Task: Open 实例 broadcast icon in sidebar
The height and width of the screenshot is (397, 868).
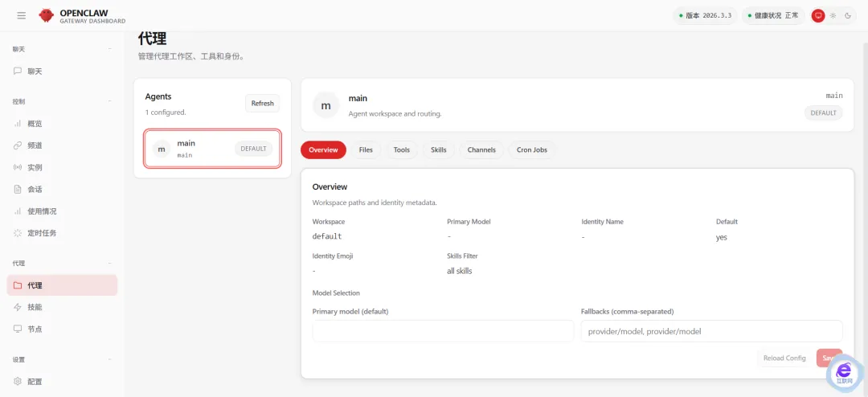Action: point(18,167)
